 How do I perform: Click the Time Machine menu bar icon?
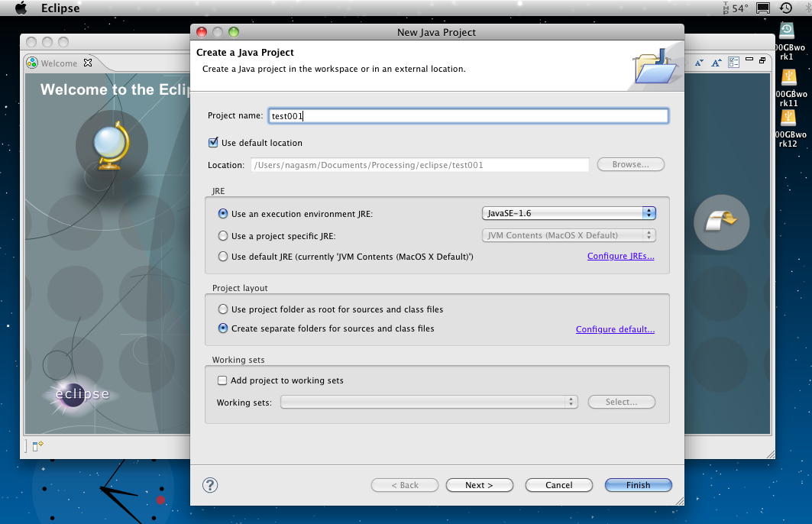tap(786, 8)
